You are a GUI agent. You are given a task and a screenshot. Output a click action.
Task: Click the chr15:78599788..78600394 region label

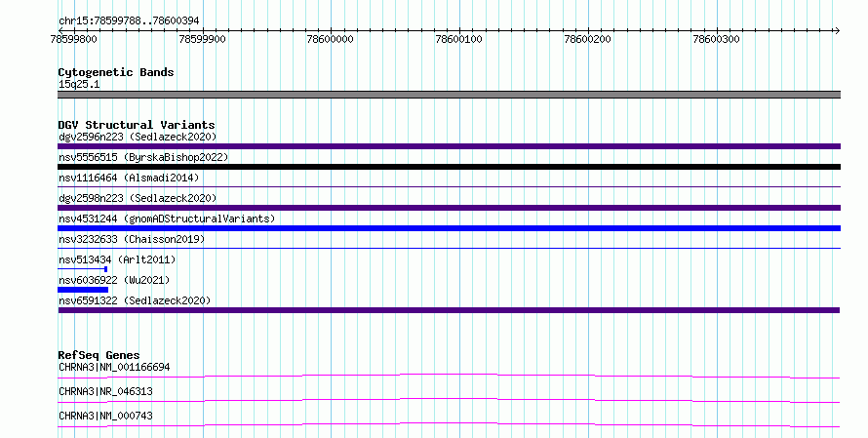[x=129, y=21]
